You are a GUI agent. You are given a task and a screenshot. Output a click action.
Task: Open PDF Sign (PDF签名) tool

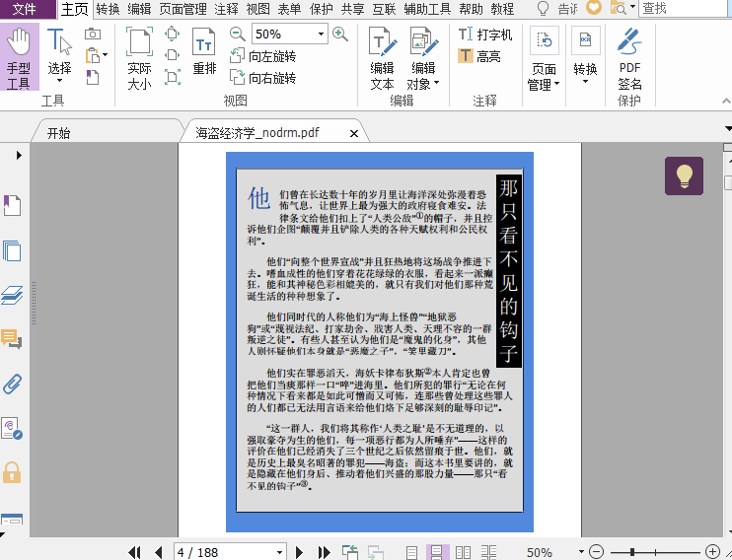[629, 57]
